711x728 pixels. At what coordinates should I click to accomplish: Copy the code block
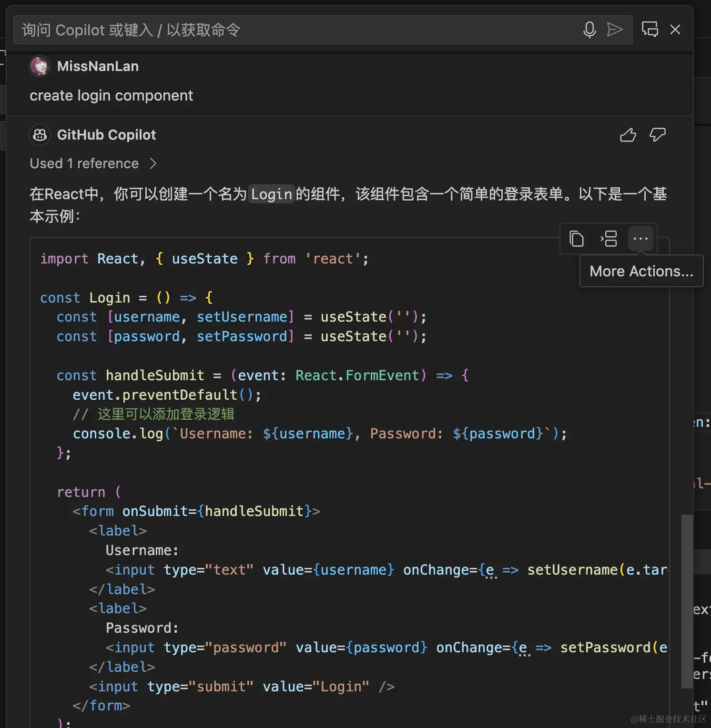point(577,238)
